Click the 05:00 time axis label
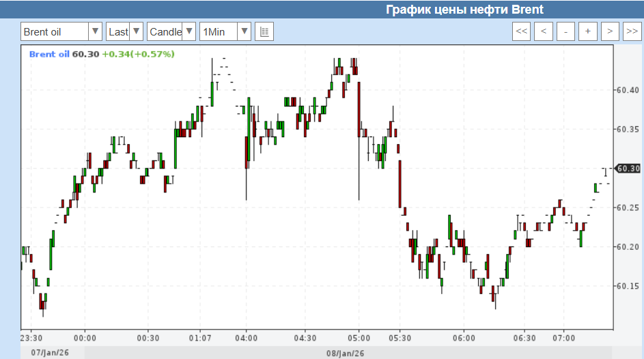This screenshot has height=359, width=644. [x=359, y=338]
